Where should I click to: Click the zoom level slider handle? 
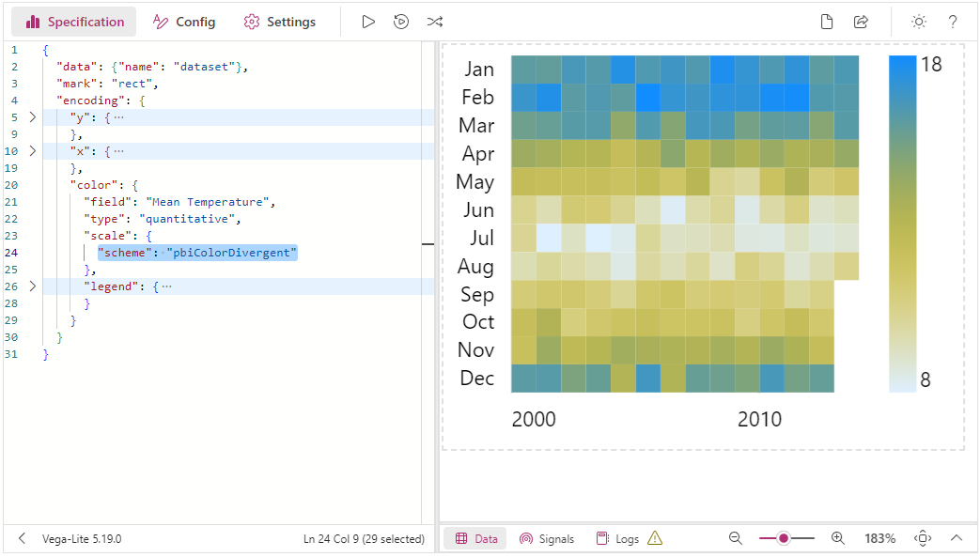point(783,538)
